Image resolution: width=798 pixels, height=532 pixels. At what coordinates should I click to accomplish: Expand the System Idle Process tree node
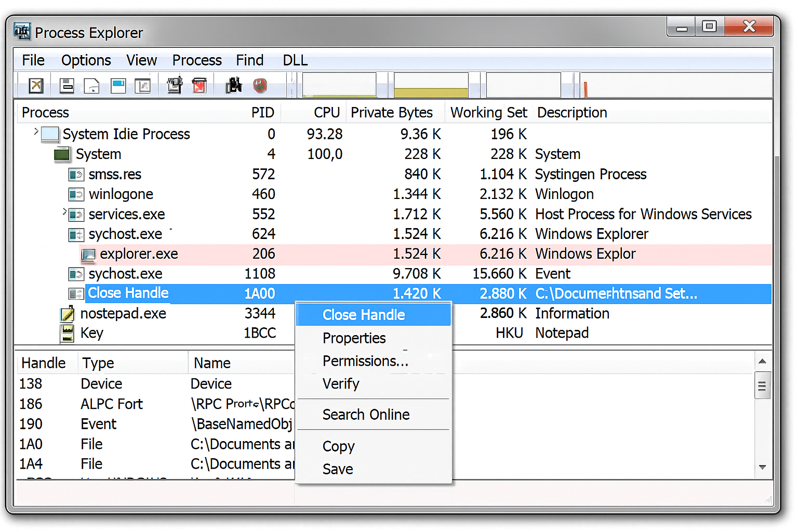(x=36, y=131)
